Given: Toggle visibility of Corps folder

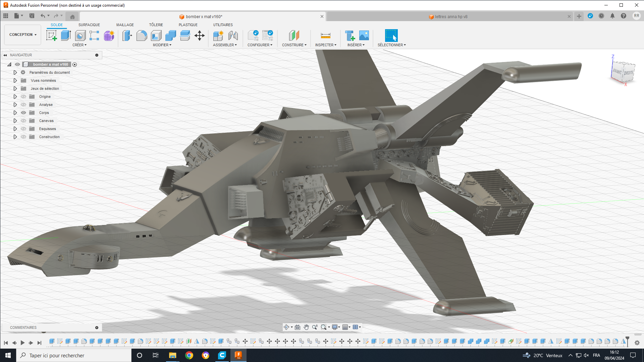Looking at the screenshot, I should (x=23, y=113).
